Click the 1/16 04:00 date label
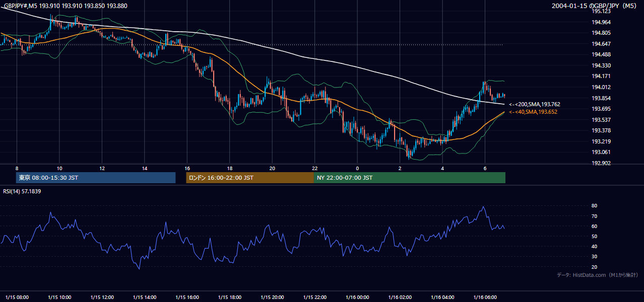This screenshot has width=644, height=302. (x=443, y=297)
